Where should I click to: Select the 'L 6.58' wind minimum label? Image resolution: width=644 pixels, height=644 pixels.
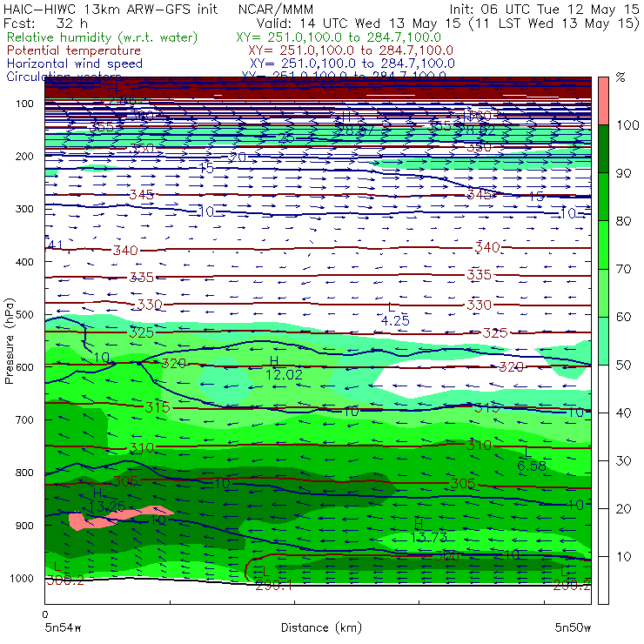tap(531, 460)
